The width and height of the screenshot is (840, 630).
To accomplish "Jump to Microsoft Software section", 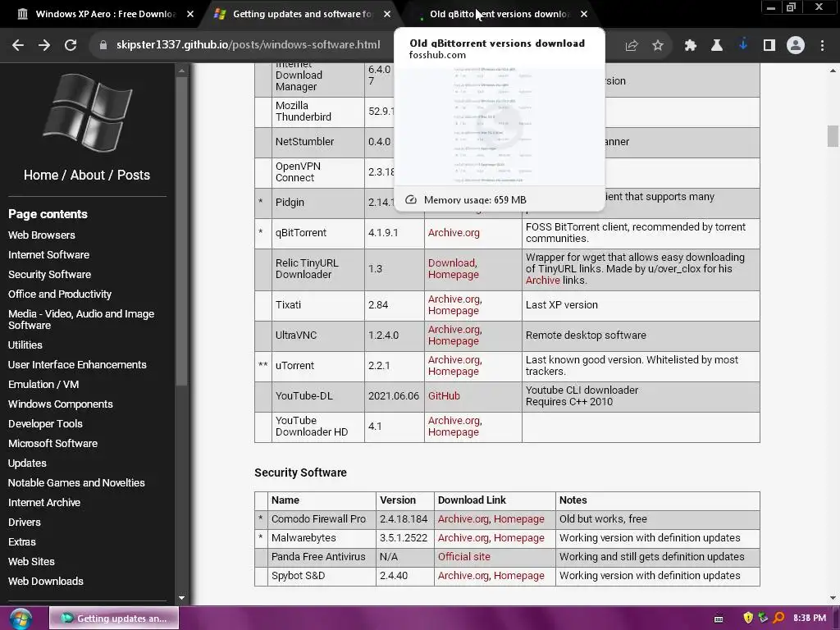I will (x=52, y=444).
